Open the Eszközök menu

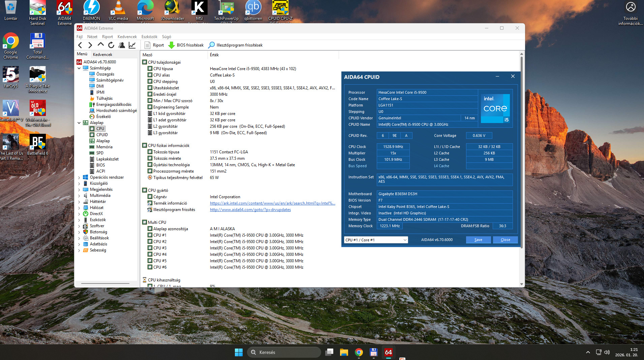point(149,37)
